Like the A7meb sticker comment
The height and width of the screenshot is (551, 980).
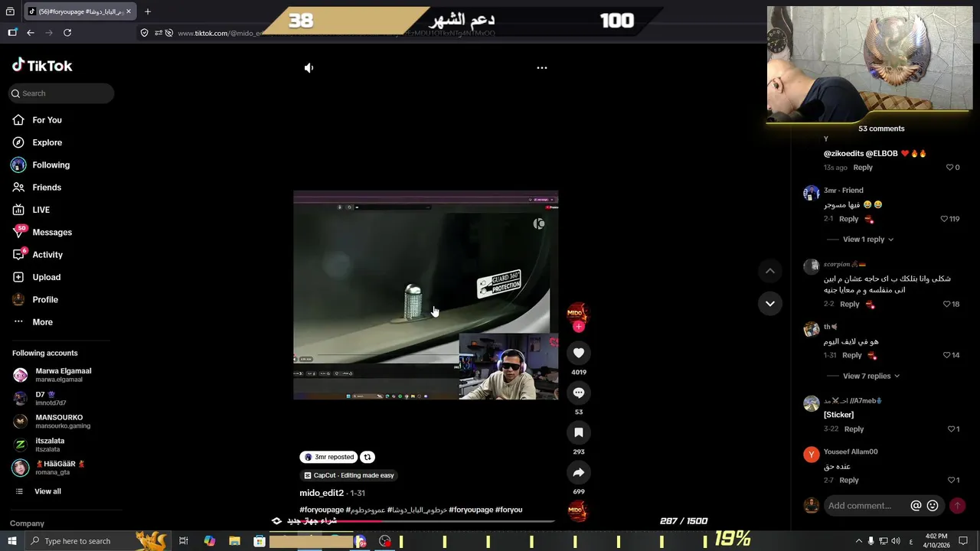(951, 429)
